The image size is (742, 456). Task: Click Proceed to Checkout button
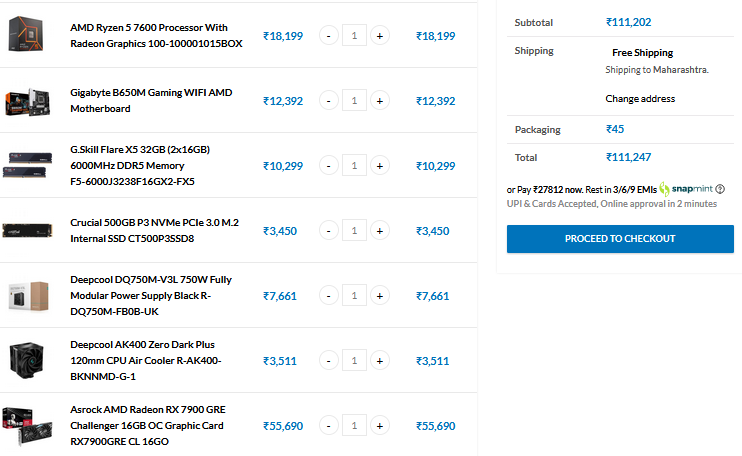click(620, 239)
